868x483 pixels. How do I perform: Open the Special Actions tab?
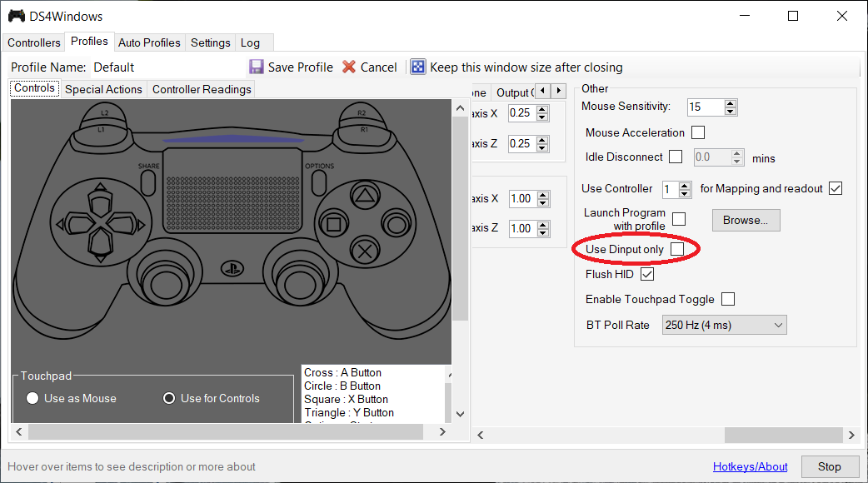pos(103,89)
